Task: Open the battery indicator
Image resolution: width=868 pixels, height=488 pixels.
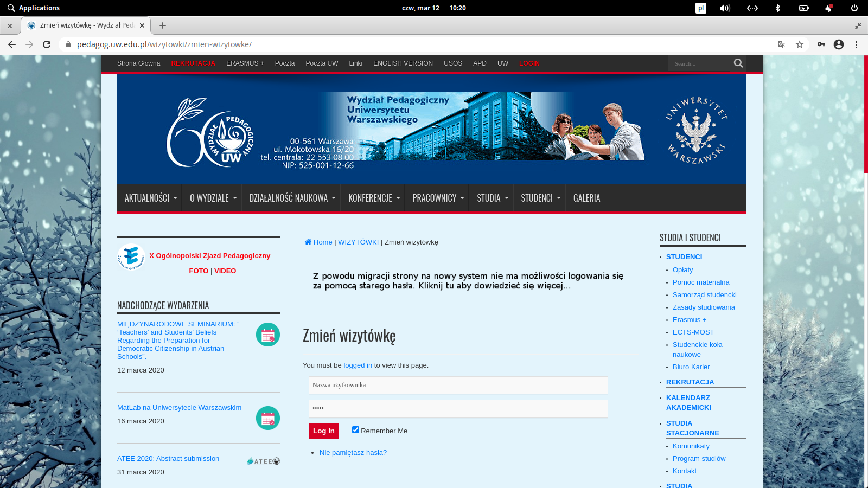Action: [804, 8]
